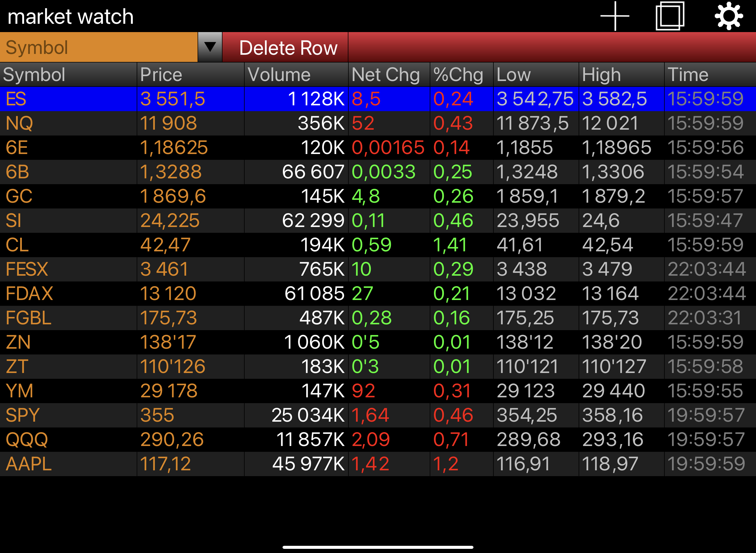Click the plus icon to add a row

coord(615,16)
